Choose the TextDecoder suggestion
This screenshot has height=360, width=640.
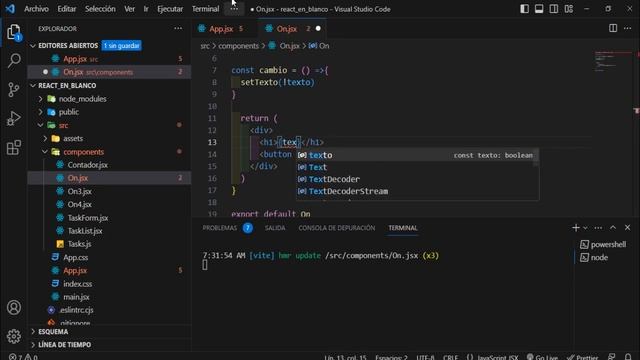(x=417, y=179)
